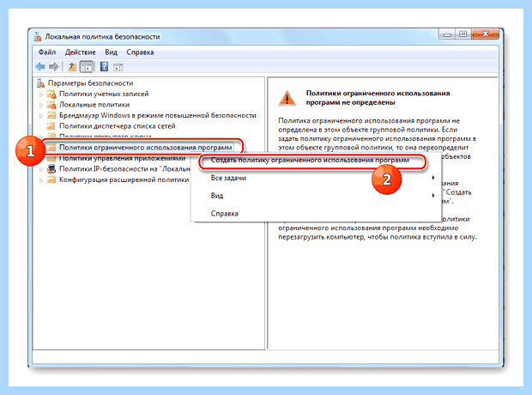
Task: Click the Политики учетных записей folder icon
Action: coord(51,94)
